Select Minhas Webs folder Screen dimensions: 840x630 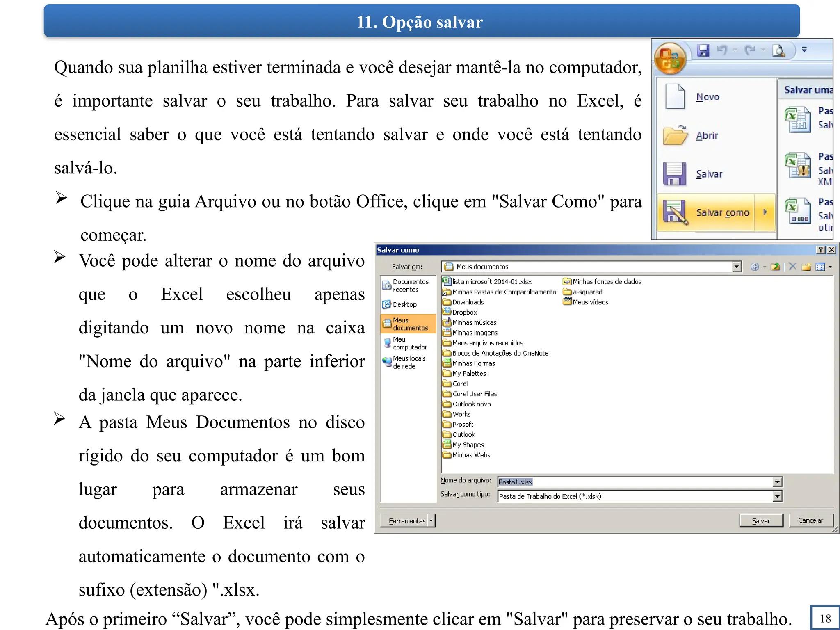point(467,455)
